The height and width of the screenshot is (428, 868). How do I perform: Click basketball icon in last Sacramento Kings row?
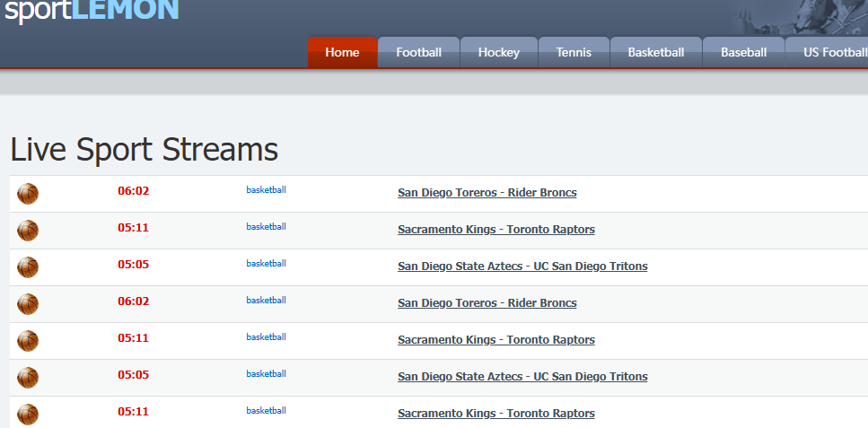point(28,414)
